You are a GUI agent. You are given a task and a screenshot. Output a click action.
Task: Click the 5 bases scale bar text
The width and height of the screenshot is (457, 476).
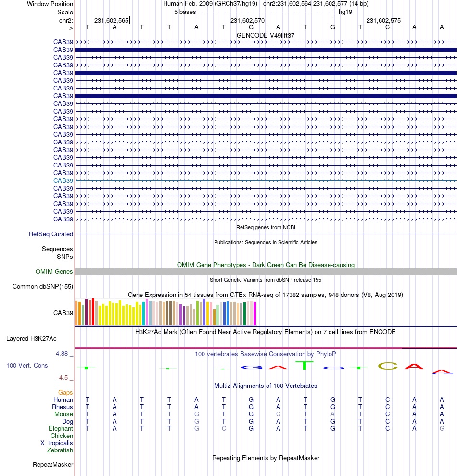pyautogui.click(x=185, y=12)
